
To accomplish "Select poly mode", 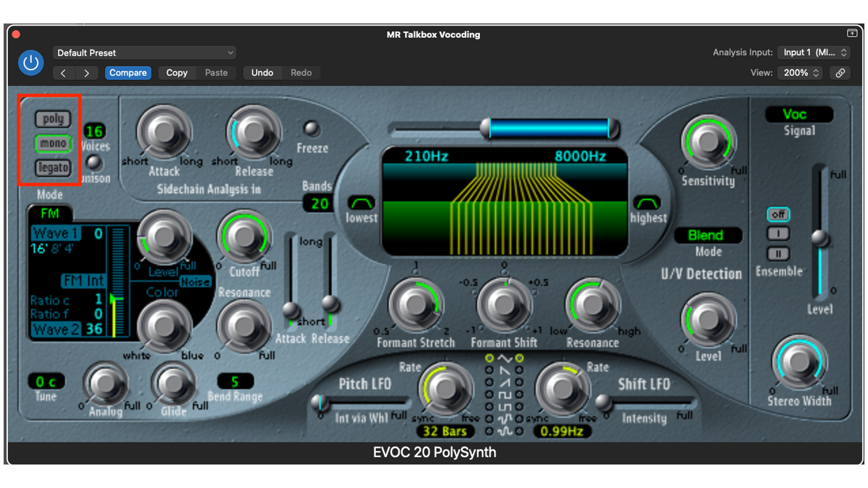I will [53, 119].
